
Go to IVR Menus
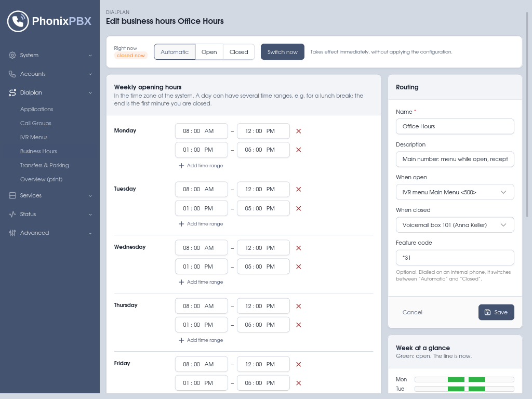pos(34,137)
